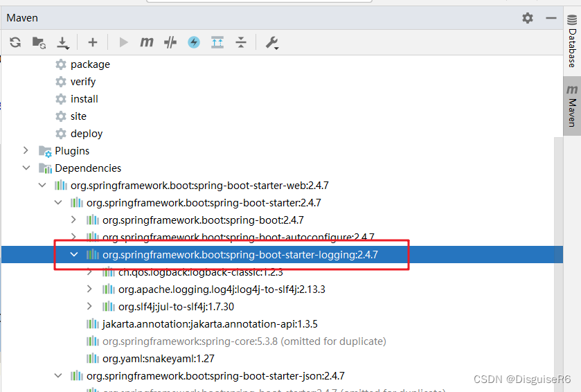Image resolution: width=581 pixels, height=392 pixels.
Task: Click the Dependencies folder icon
Action: coord(45,168)
